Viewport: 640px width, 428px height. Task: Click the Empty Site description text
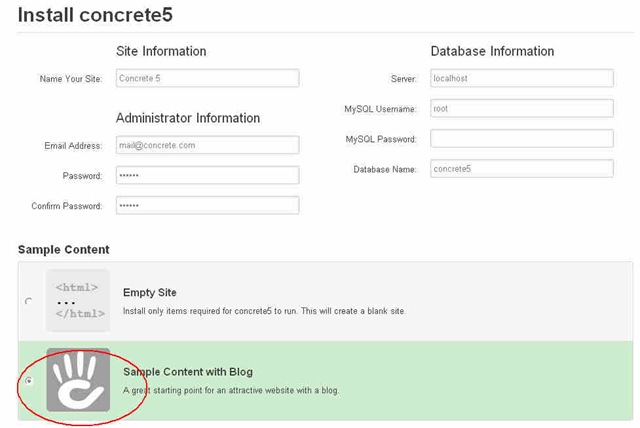click(264, 311)
